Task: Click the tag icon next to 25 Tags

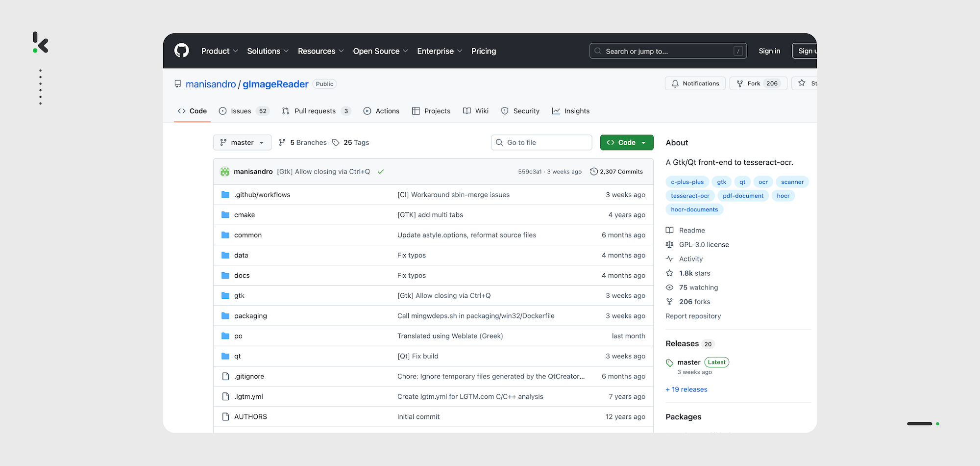Action: point(336,142)
